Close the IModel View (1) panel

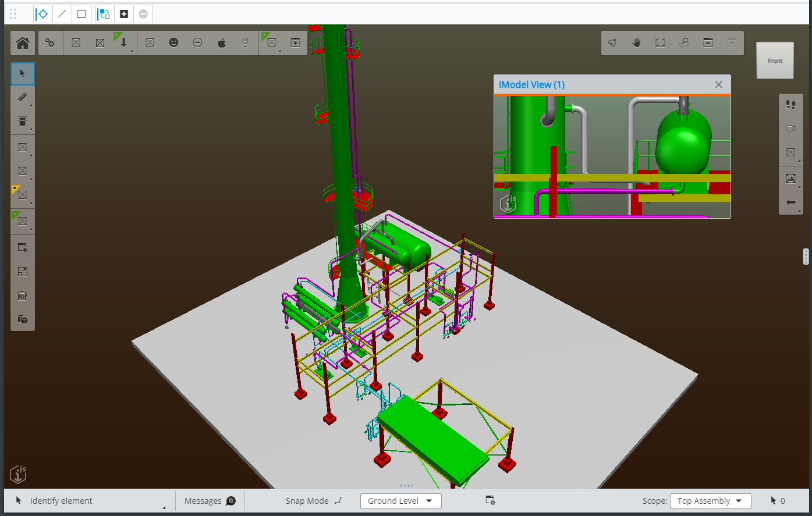click(719, 85)
